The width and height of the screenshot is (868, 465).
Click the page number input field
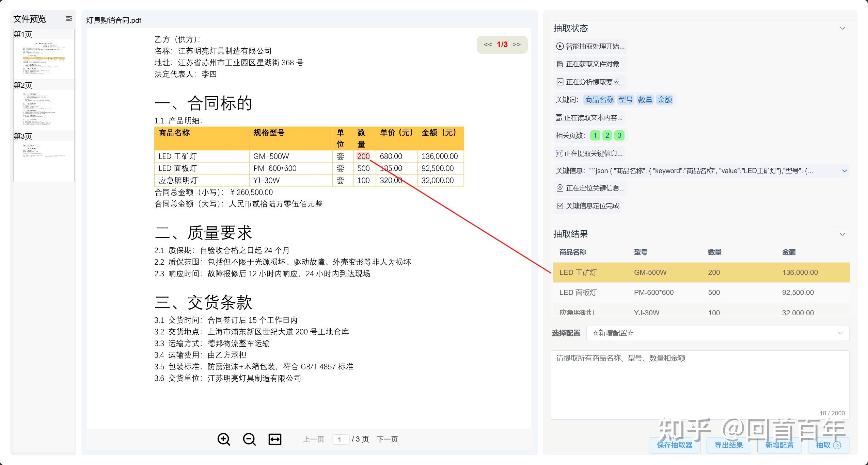[x=341, y=439]
